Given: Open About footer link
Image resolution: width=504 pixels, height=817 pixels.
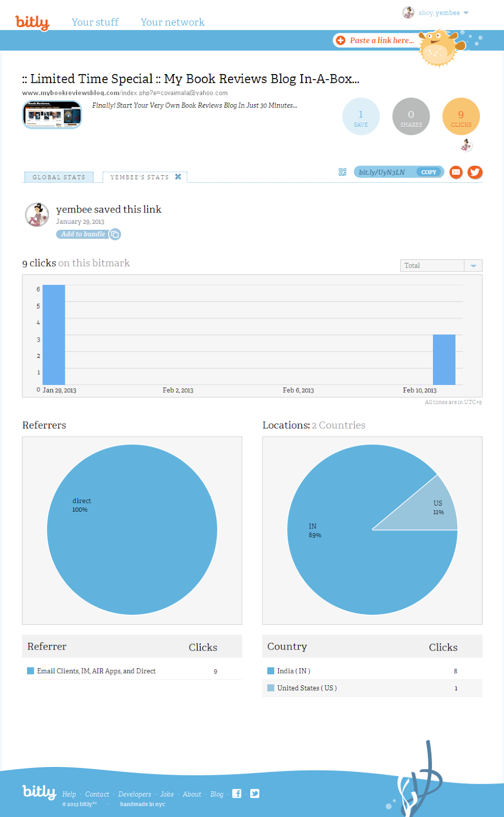Looking at the screenshot, I should tap(192, 794).
